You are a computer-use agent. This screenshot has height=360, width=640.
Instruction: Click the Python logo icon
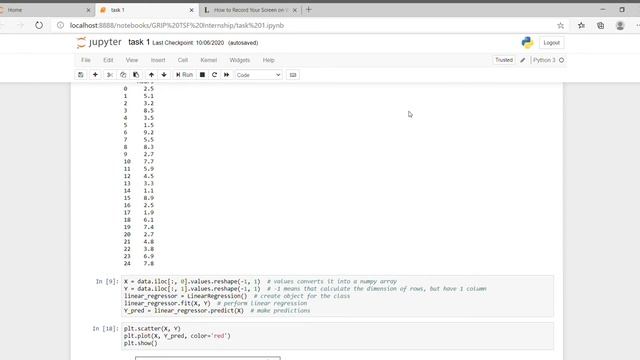point(527,42)
